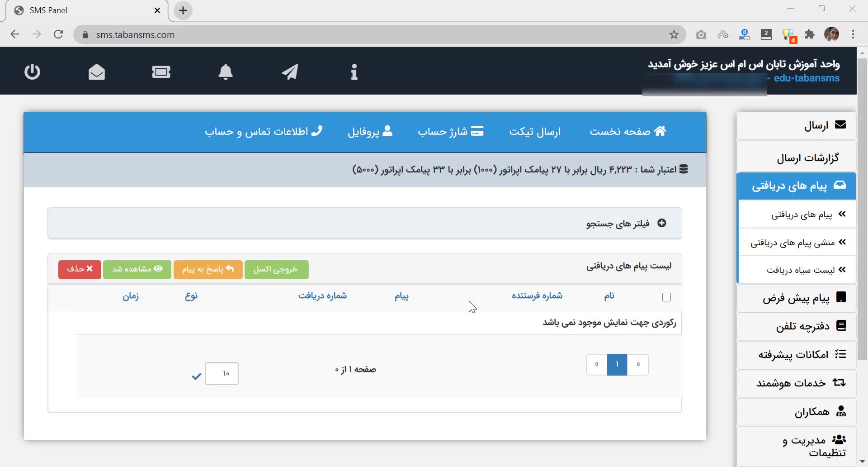Click the checkmark beside page size field
The height and width of the screenshot is (467, 868).
click(196, 376)
